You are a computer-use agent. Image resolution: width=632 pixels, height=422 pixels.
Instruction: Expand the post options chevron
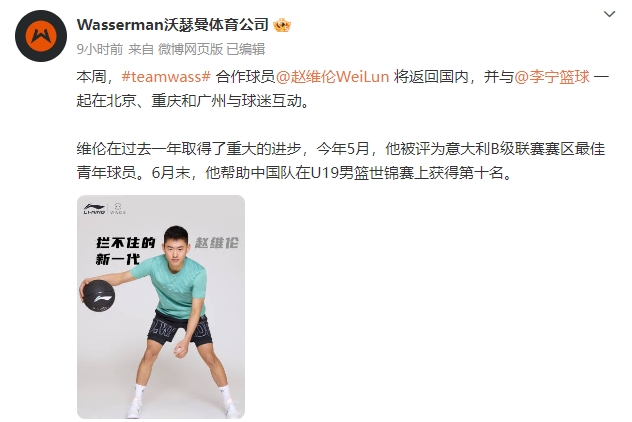tap(609, 14)
